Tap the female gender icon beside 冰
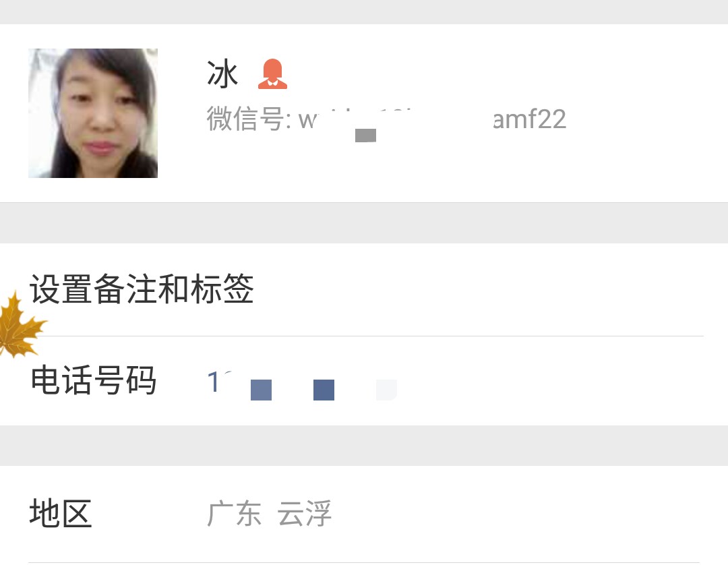The height and width of the screenshot is (565, 728). [272, 73]
